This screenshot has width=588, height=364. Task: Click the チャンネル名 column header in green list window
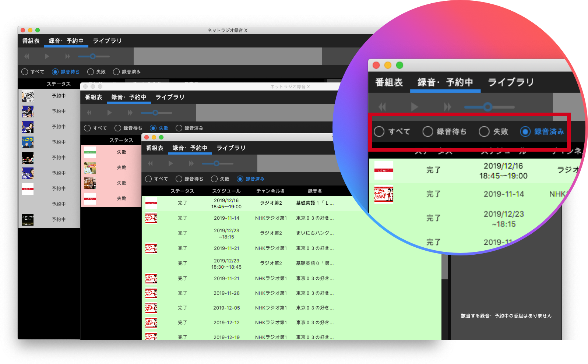(x=271, y=191)
